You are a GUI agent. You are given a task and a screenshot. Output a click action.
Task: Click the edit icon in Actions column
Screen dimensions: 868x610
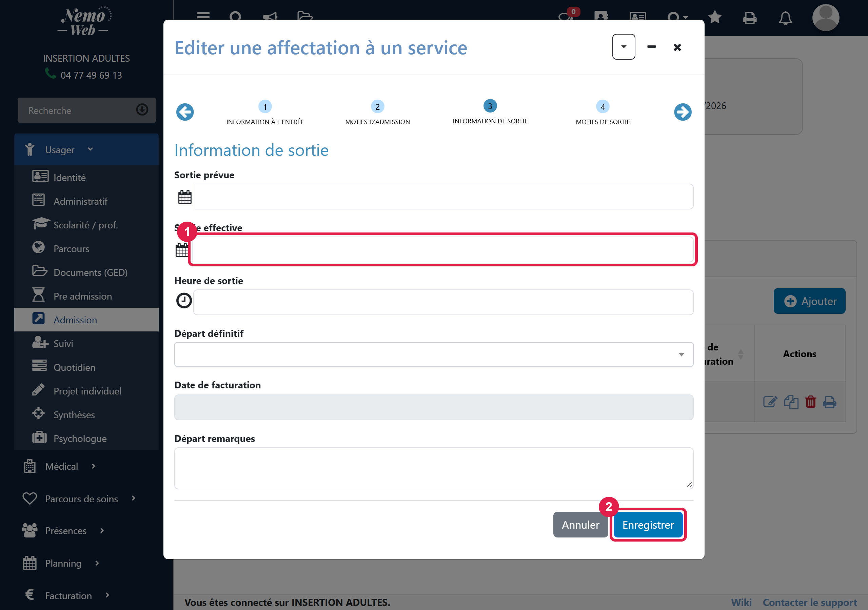pos(770,402)
